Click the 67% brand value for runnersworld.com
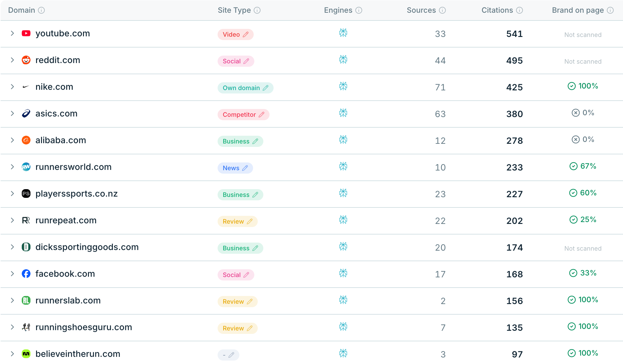The height and width of the screenshot is (364, 623). 583,166
